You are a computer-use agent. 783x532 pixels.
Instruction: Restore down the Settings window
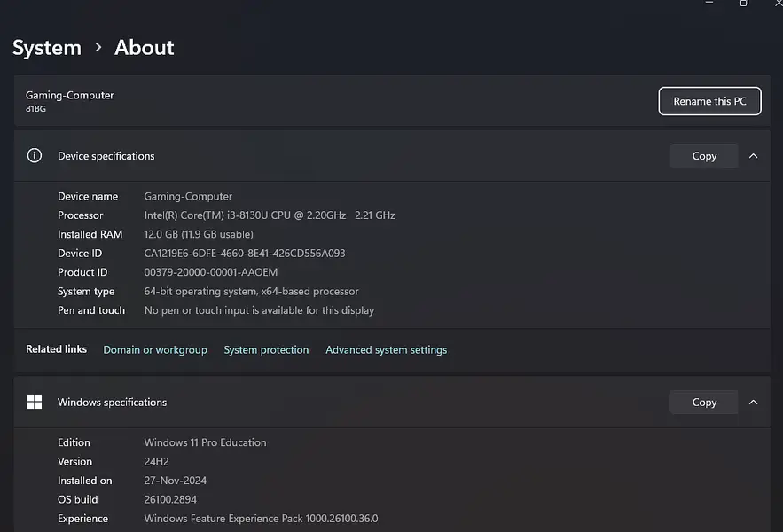tap(744, 3)
